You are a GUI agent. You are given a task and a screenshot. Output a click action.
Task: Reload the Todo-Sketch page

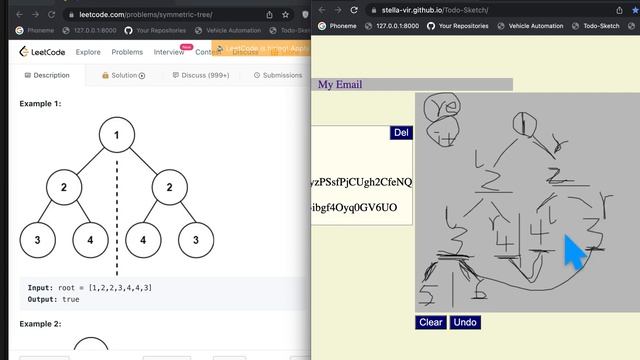pos(354,10)
